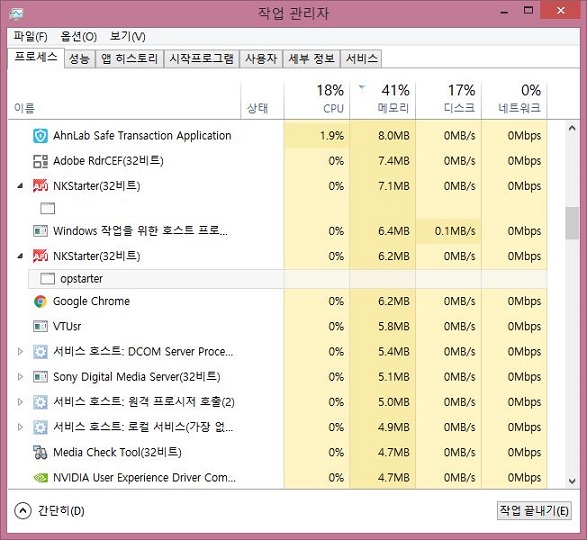Expand the Sony Digital Media Server row
Image resolution: width=587 pixels, height=540 pixels.
[x=20, y=376]
